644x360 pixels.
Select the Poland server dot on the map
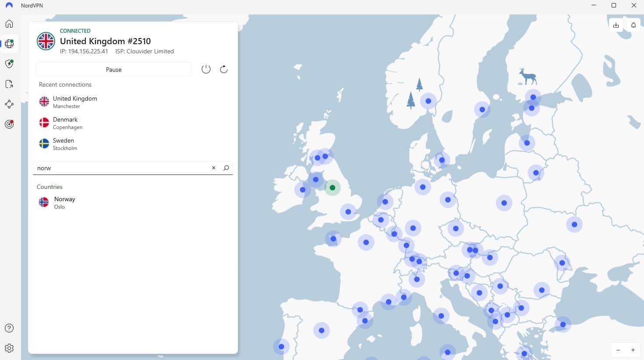504,203
